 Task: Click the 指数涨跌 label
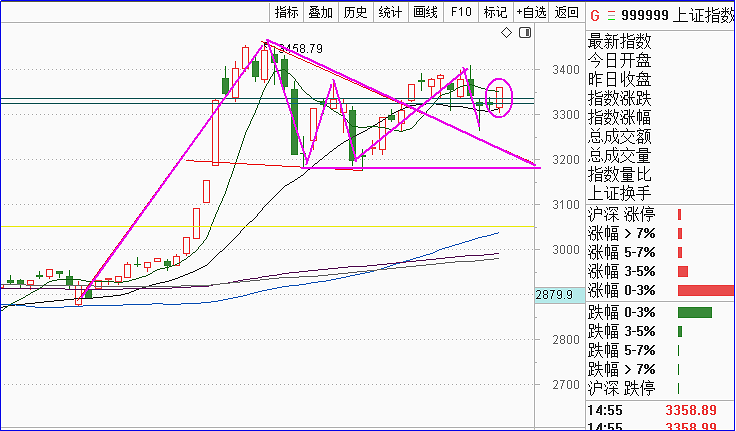point(620,99)
